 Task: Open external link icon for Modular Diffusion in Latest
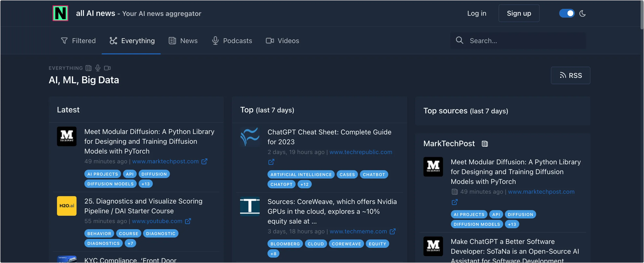coord(204,161)
